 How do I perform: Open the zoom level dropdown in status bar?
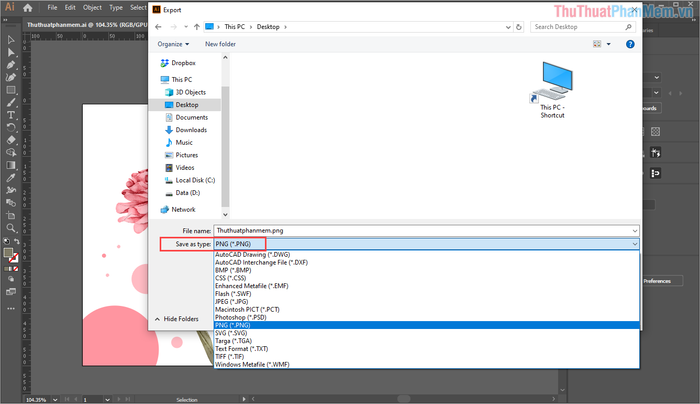(55, 400)
